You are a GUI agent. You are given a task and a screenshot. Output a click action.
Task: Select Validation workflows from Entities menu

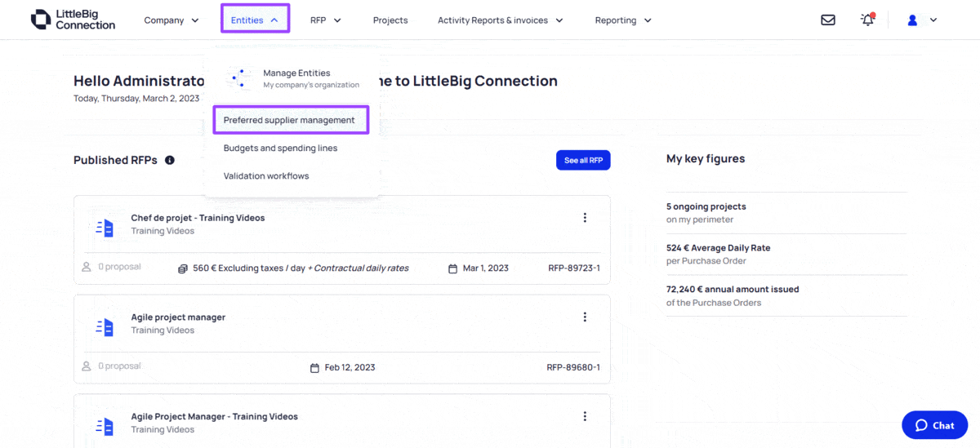266,176
